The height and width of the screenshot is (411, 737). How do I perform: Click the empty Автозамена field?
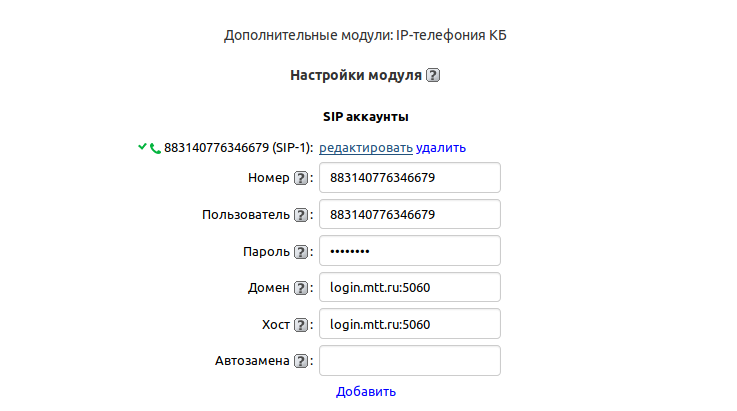409,360
